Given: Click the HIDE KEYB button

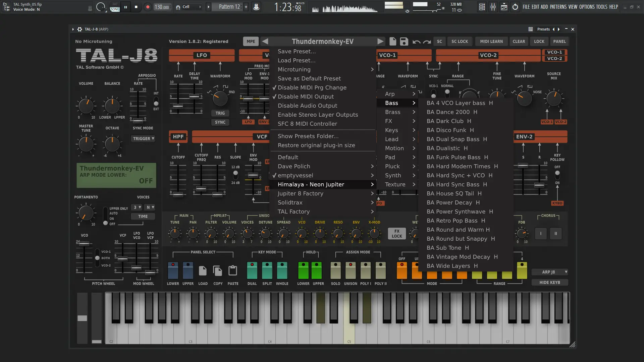Looking at the screenshot, I should (549, 283).
